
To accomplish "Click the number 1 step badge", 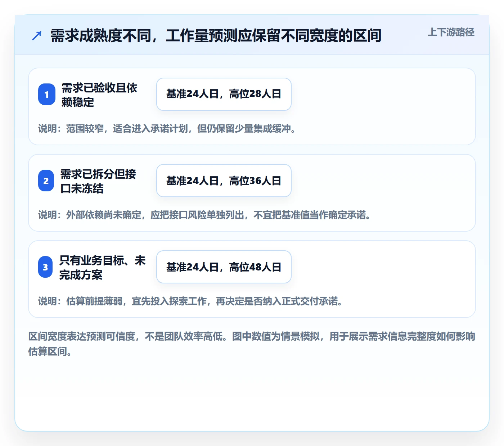I will tap(47, 94).
